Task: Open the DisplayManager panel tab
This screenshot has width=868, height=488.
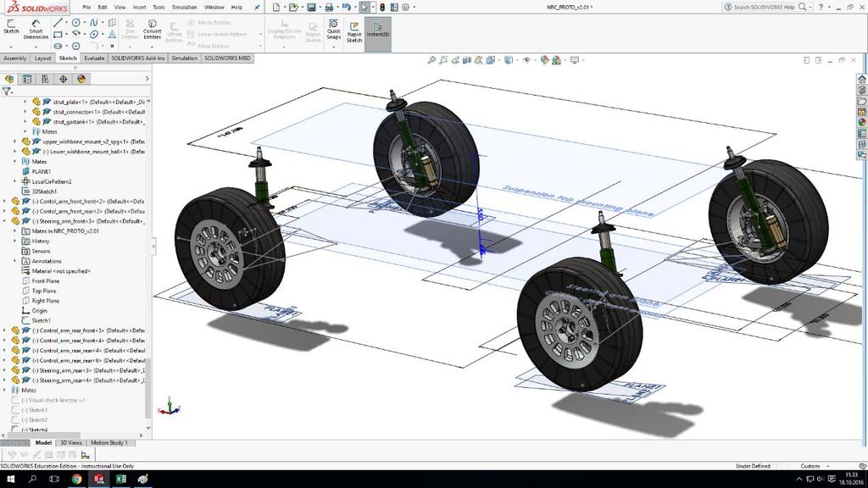Action: tap(81, 79)
